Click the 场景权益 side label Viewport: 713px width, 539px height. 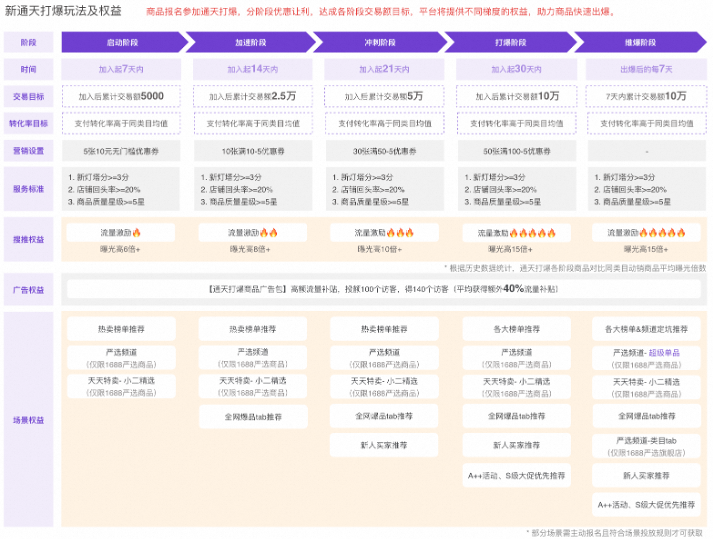point(29,420)
